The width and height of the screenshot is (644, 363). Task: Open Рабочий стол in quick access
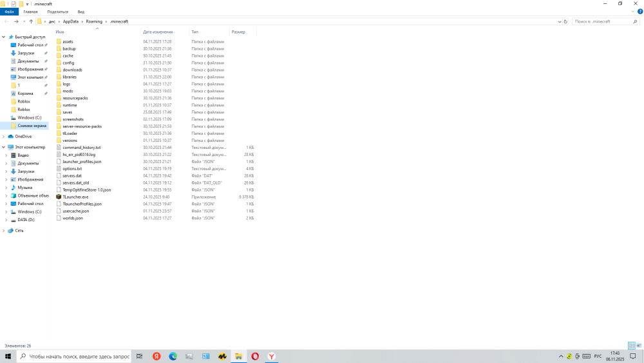(x=30, y=45)
